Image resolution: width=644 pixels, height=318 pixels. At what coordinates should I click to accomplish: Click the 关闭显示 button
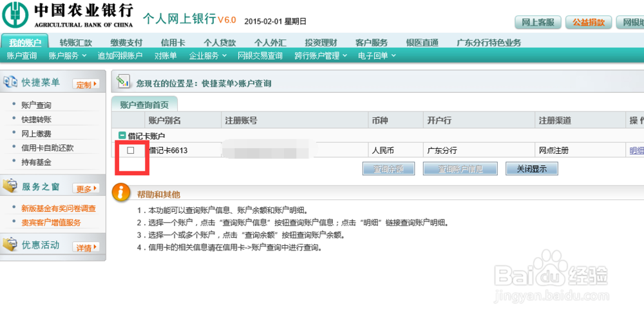pyautogui.click(x=532, y=169)
